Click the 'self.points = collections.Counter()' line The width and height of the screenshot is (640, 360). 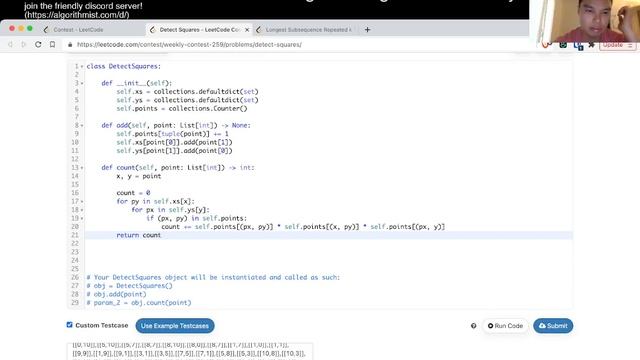182,109
